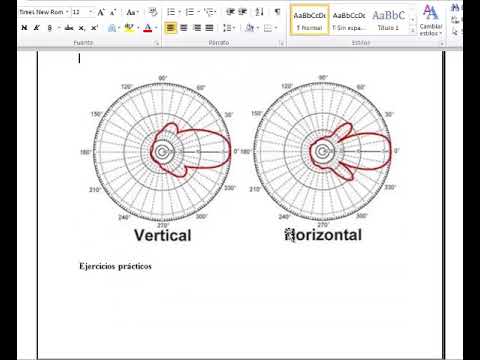
Task: Show paragraph marks (pilcrow) icon
Action: pos(277,12)
